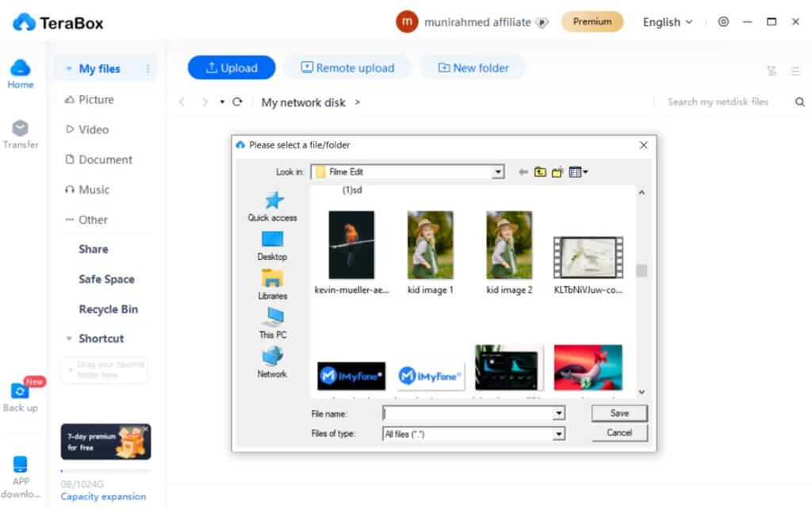Switch to the My files tab
Viewport: 812px width, 517px height.
click(x=98, y=68)
